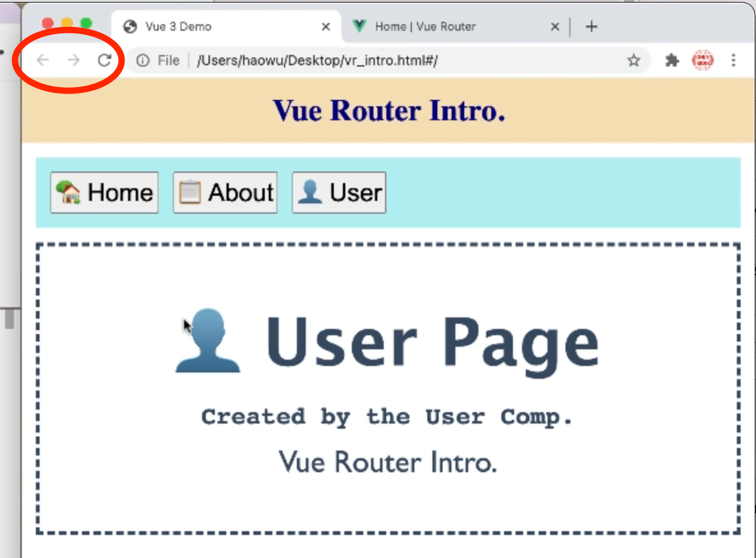The image size is (756, 558).
Task: Reload the current page
Action: point(104,60)
